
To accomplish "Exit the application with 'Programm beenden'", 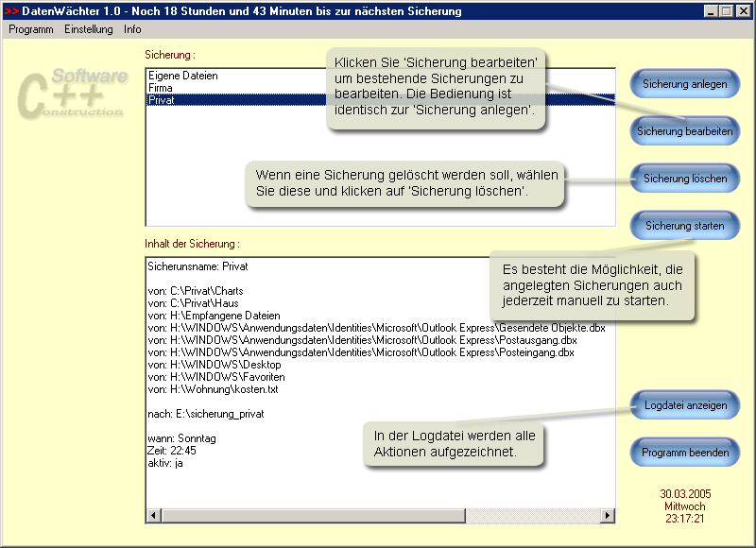I will click(x=684, y=452).
